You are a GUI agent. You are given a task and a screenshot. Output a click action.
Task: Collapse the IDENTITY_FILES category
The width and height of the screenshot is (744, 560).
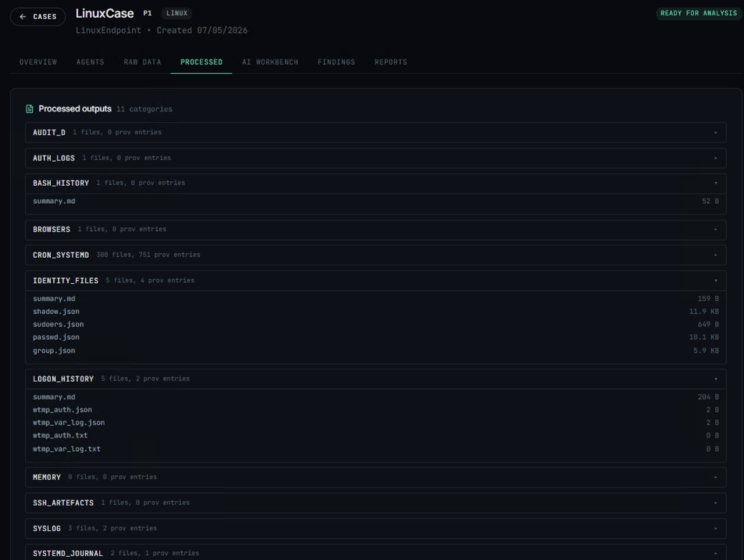[x=376, y=281]
